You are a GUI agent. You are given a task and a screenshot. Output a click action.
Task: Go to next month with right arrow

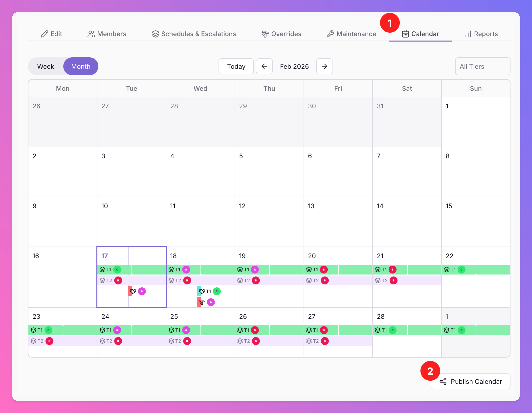click(324, 67)
